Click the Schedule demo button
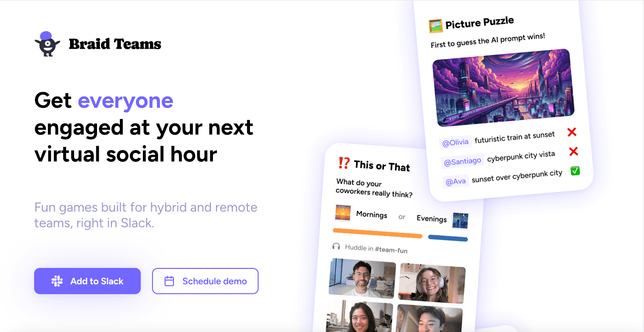The width and height of the screenshot is (644, 332). pos(205,281)
